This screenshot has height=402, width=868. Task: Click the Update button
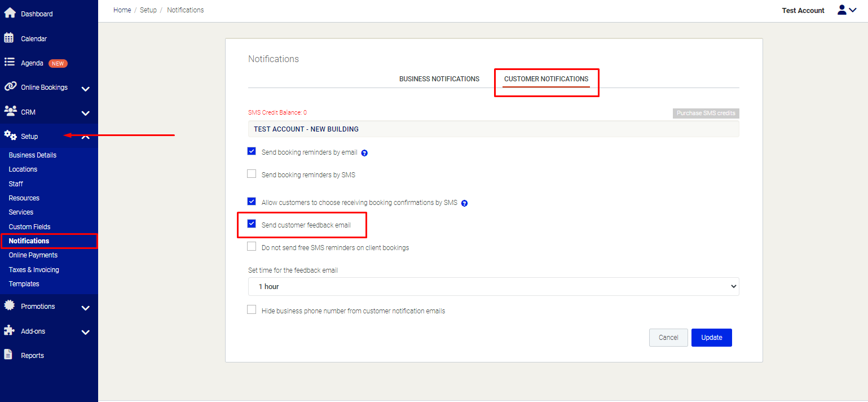click(x=711, y=338)
